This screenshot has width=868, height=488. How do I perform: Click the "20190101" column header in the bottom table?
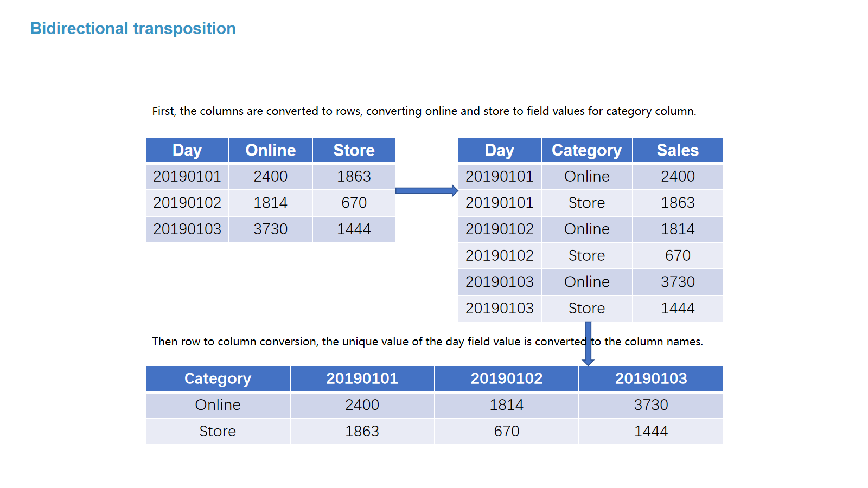pyautogui.click(x=362, y=378)
